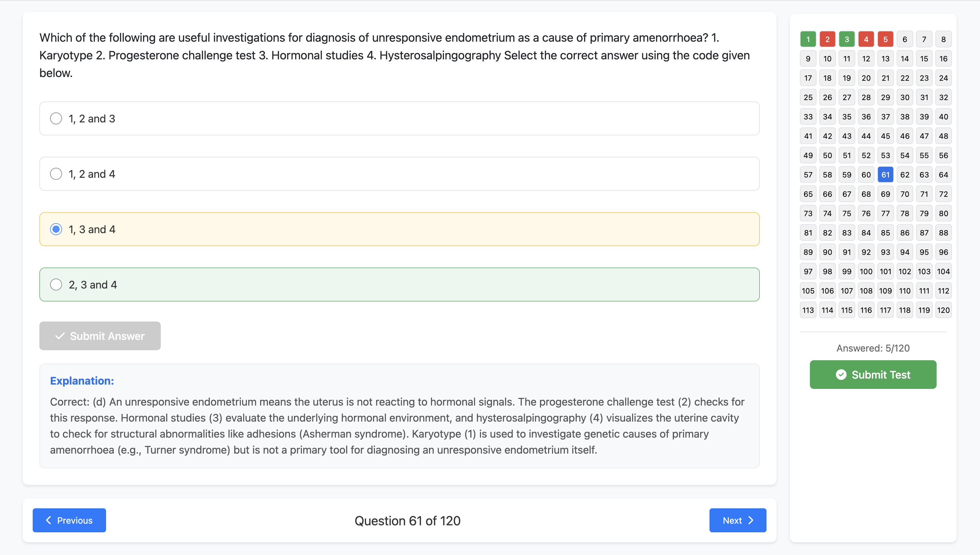980x555 pixels.
Task: Click the right chevron on Next button
Action: [x=751, y=520]
